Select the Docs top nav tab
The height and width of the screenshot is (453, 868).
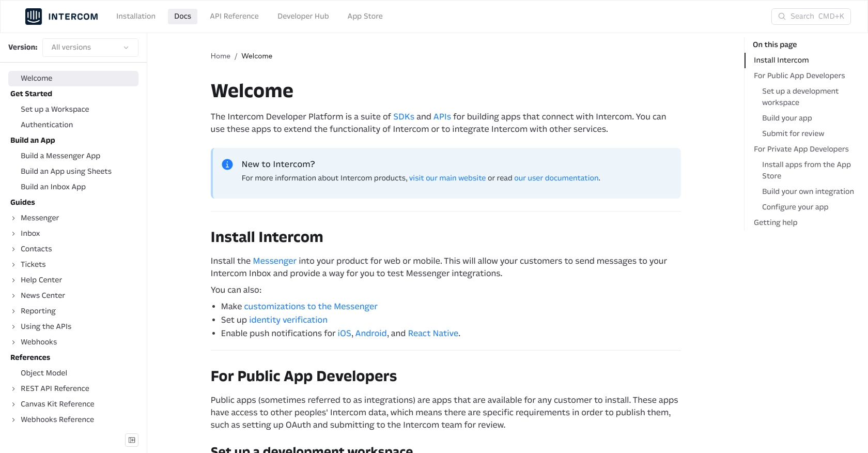tap(182, 17)
